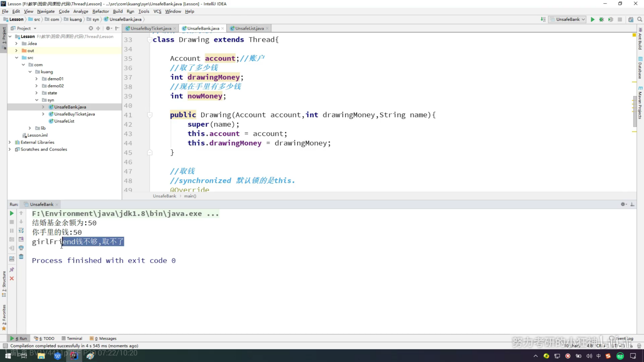644x362 pixels.
Task: Click the down stack trace arrow
Action: pos(21,222)
